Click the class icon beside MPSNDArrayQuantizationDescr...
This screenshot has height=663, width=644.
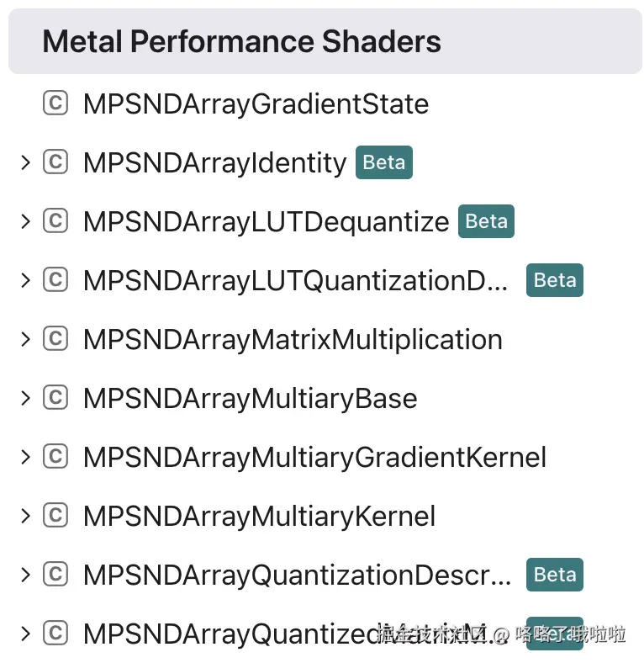pyautogui.click(x=55, y=574)
